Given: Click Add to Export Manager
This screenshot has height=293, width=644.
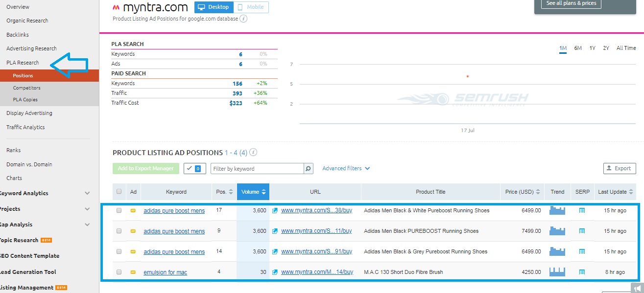Looking at the screenshot, I should click(x=145, y=169).
